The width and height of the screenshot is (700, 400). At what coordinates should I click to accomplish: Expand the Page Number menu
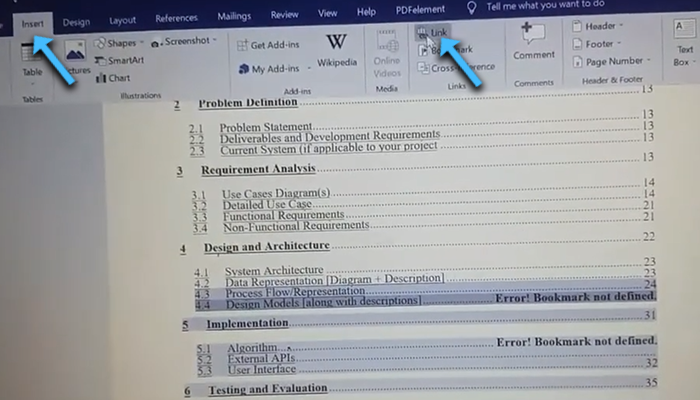coord(610,61)
